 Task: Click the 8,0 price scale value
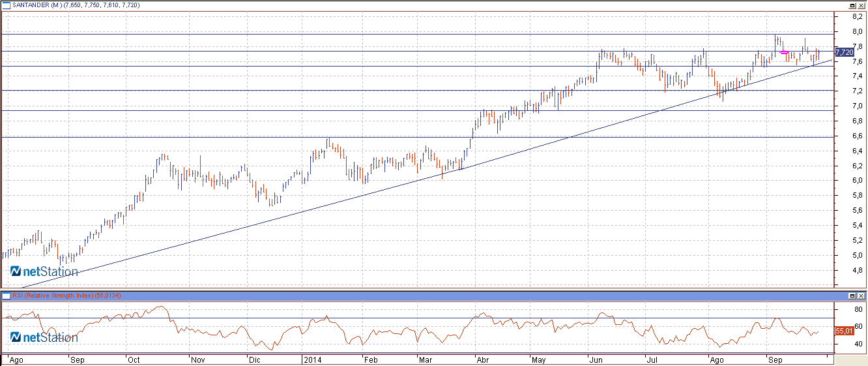(x=857, y=31)
